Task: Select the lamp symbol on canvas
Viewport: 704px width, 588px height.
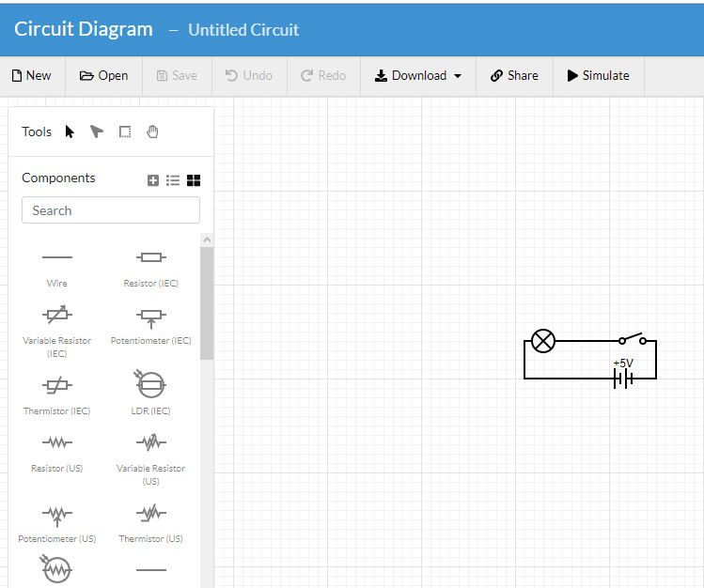Action: [543, 341]
